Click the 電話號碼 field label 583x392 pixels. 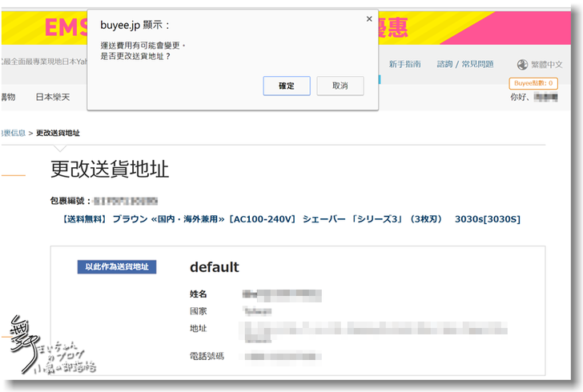[207, 356]
